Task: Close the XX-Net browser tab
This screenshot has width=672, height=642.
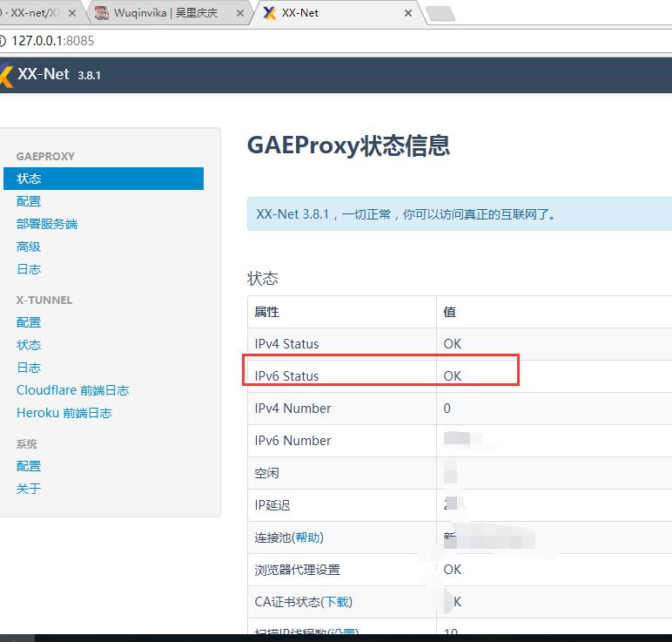Action: tap(408, 13)
